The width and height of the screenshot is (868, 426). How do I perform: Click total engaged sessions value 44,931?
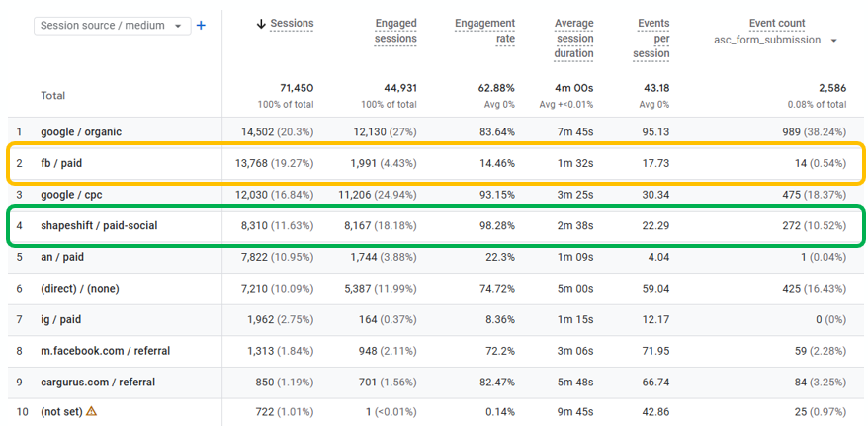[x=400, y=88]
